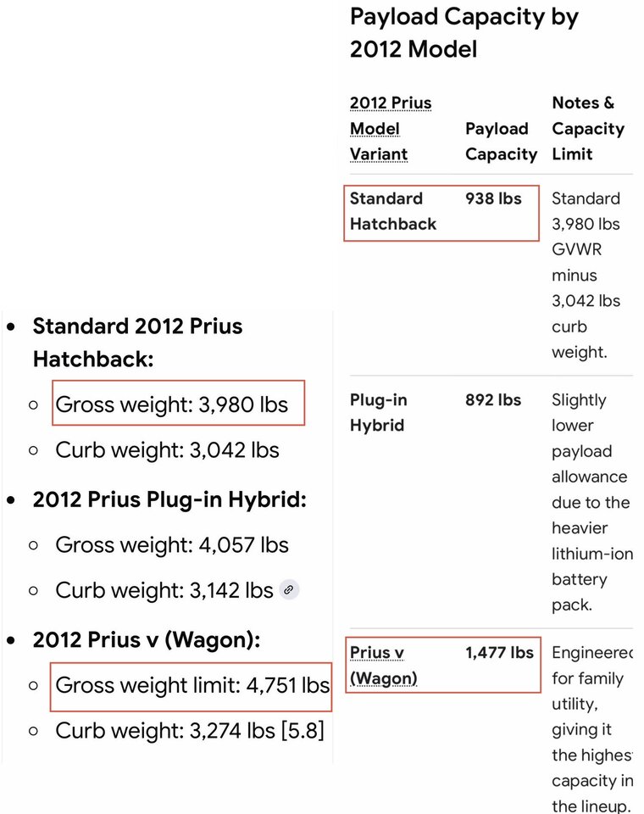Image resolution: width=644 pixels, height=814 pixels.
Task: Click the '1,477 lbs' payload value
Action: pos(499,652)
